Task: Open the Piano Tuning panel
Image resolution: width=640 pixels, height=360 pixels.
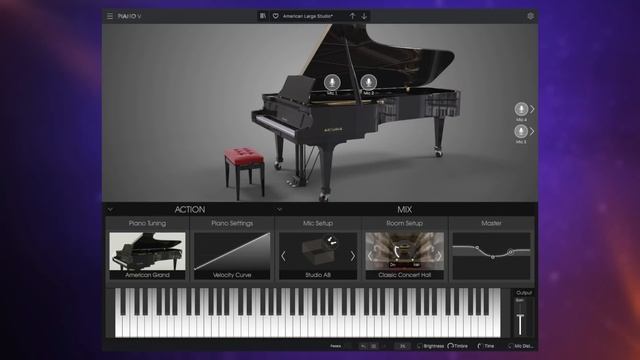Action: point(147,223)
